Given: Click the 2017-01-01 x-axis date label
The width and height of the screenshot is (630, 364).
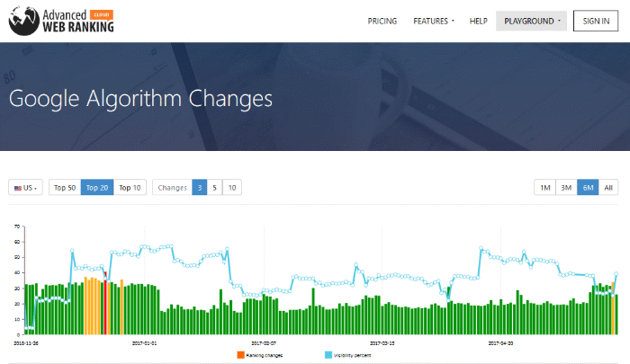Looking at the screenshot, I should pos(144,343).
